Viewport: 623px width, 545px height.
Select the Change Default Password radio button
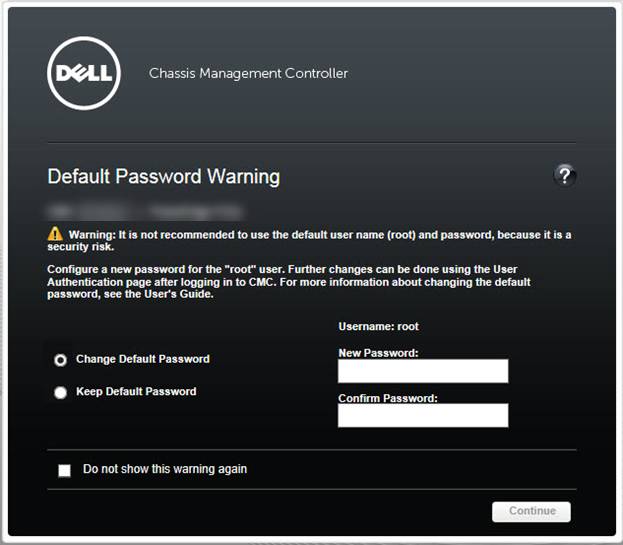point(61,359)
